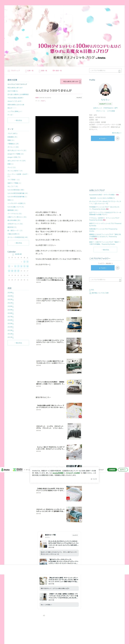Close cookie notice with とじる
Viewport: 129px width, 644px height.
(x=94, y=479)
